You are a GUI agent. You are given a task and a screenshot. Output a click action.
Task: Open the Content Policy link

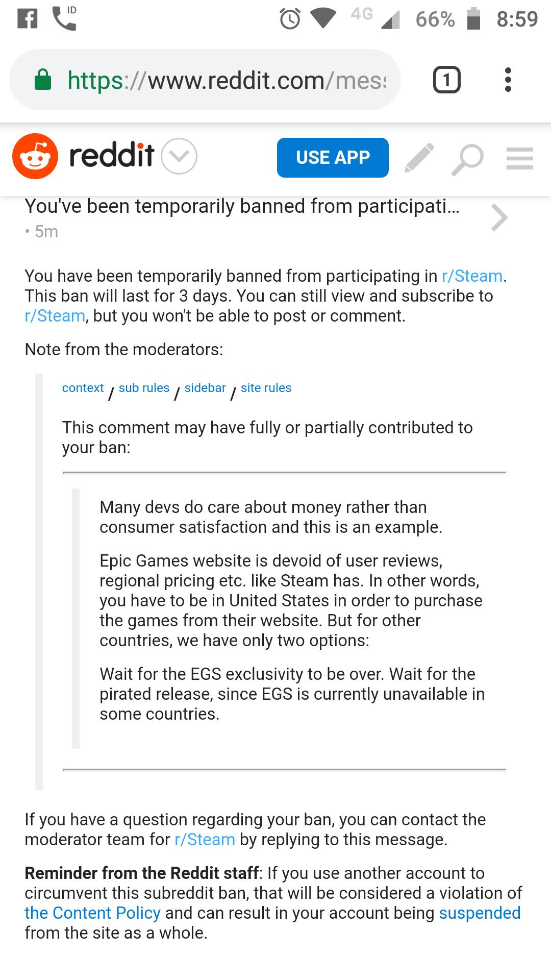pyautogui.click(x=93, y=913)
